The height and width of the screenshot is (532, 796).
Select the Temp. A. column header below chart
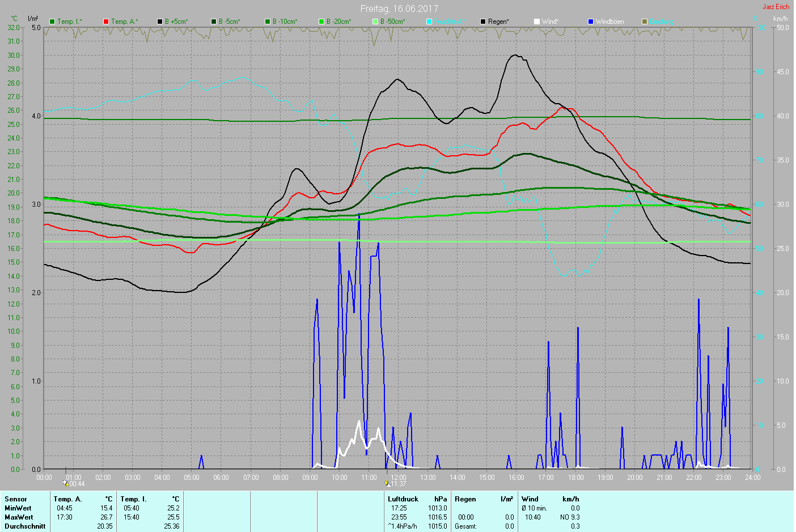click(67, 499)
